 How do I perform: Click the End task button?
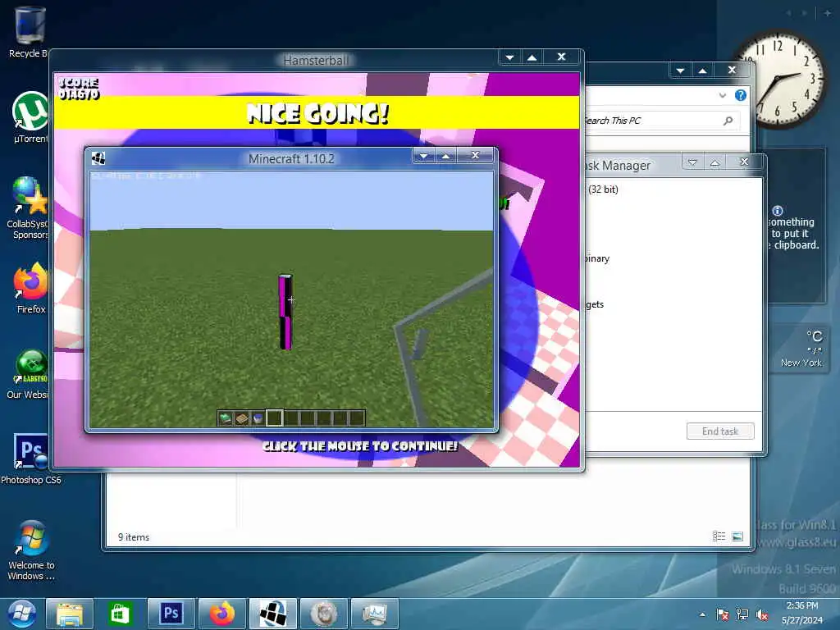pos(720,431)
